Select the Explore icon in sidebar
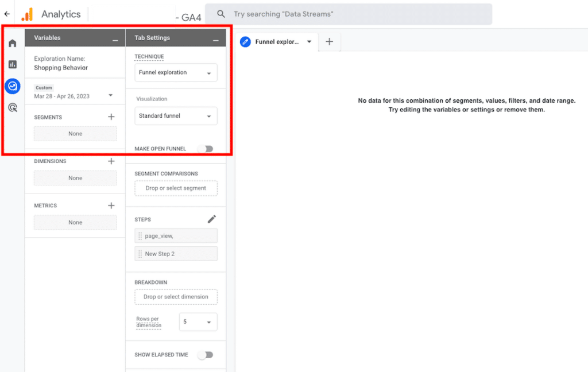The width and height of the screenshot is (588, 372). tap(12, 86)
